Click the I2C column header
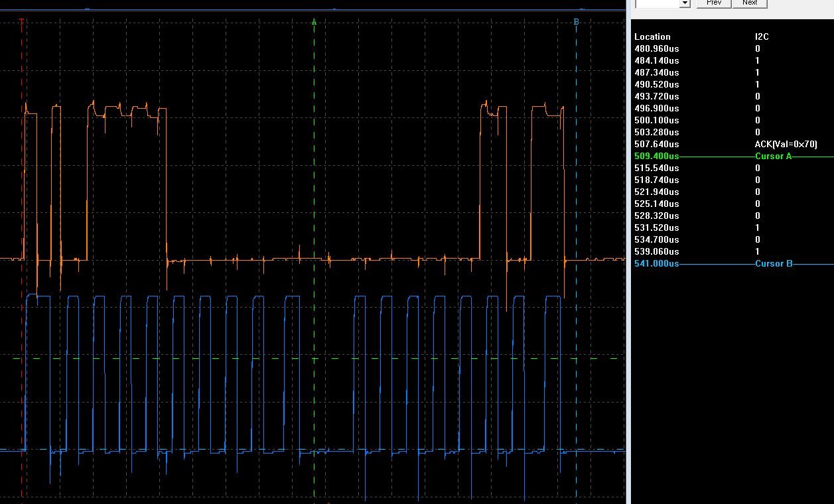Image resolution: width=834 pixels, height=504 pixels. click(x=763, y=36)
